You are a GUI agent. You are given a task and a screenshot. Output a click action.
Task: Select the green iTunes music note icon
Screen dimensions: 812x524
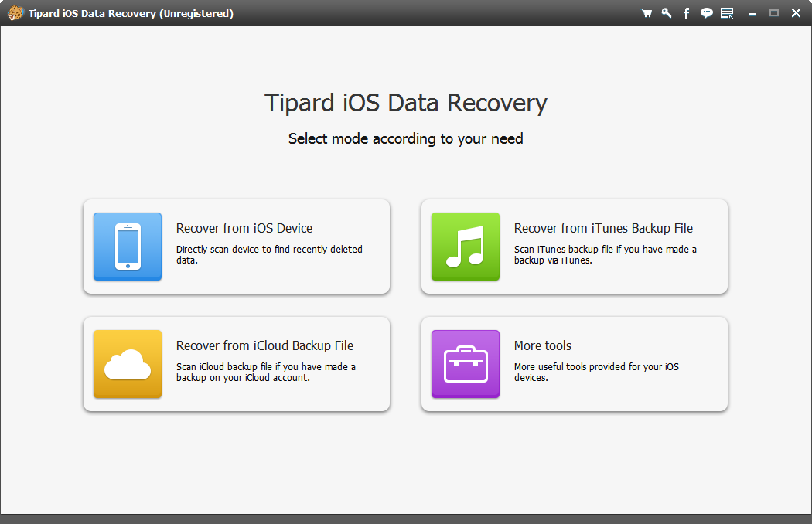tap(466, 247)
